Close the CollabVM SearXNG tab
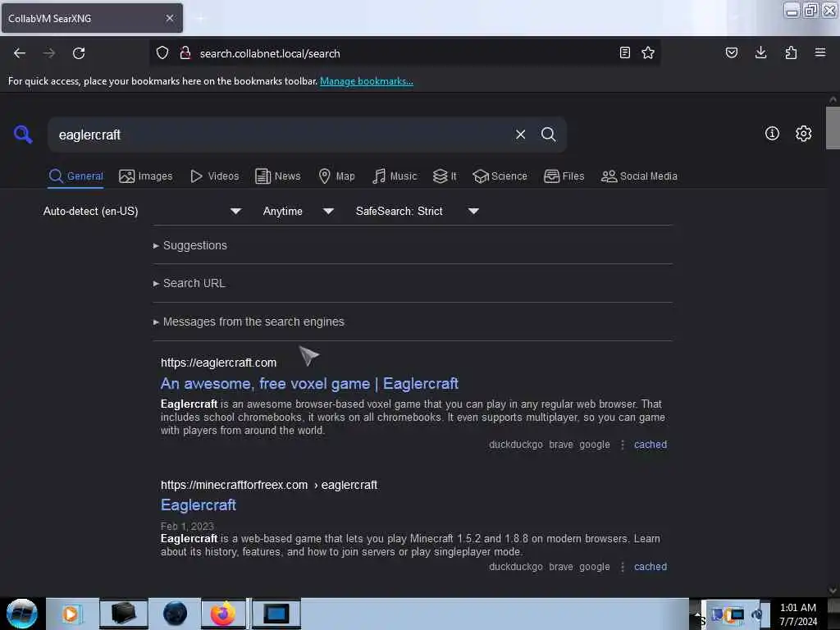Screen dimensions: 840x630 [170, 18]
